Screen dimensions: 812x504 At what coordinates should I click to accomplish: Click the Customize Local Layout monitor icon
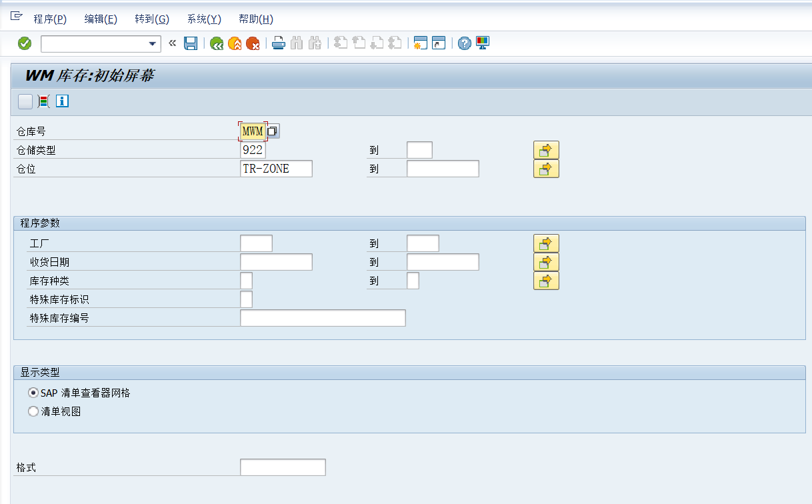(483, 43)
